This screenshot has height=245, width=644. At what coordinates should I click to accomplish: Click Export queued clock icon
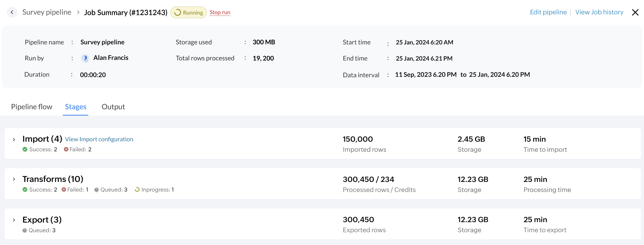[x=24, y=230]
